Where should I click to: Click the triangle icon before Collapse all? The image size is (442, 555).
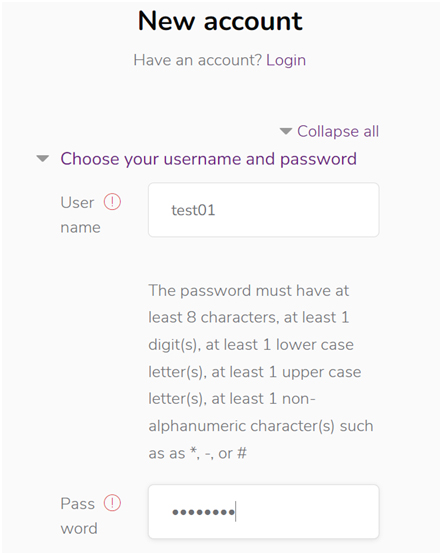point(286,131)
